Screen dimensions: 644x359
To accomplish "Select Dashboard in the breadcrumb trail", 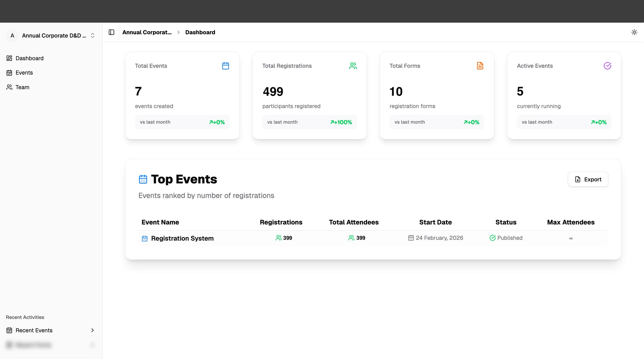I will [200, 32].
